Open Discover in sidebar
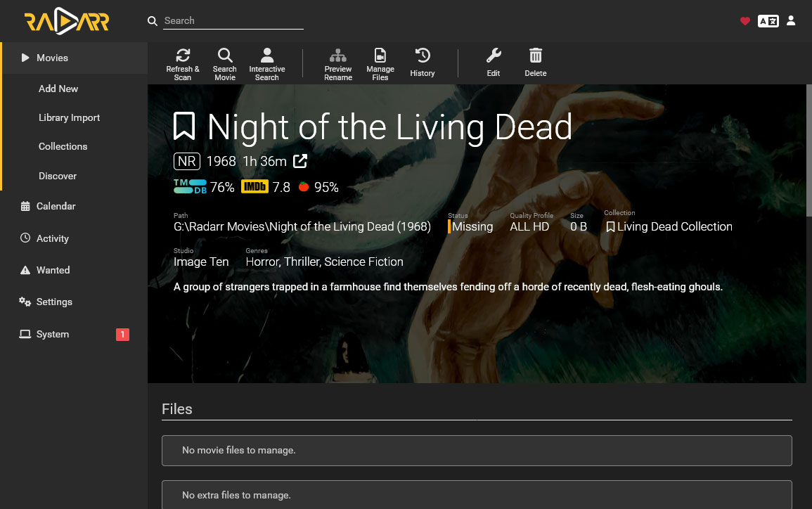This screenshot has height=509, width=812. 58,176
